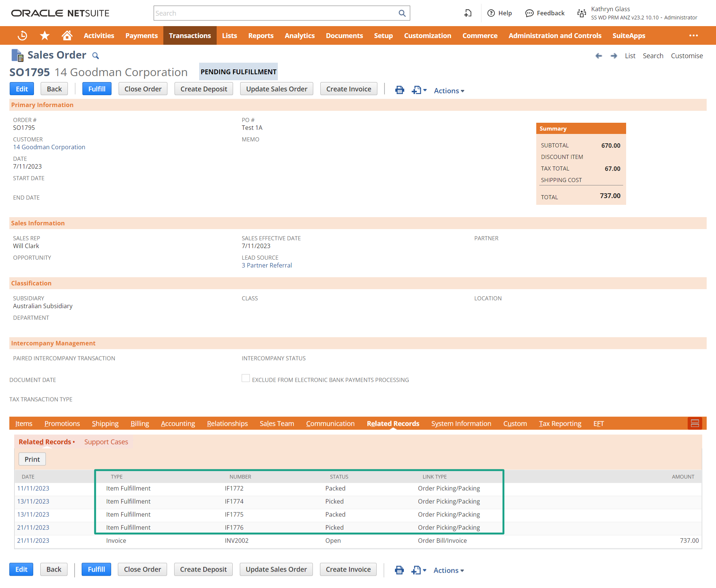The height and width of the screenshot is (588, 716).
Task: Click the top Close Order button
Action: [x=143, y=89]
